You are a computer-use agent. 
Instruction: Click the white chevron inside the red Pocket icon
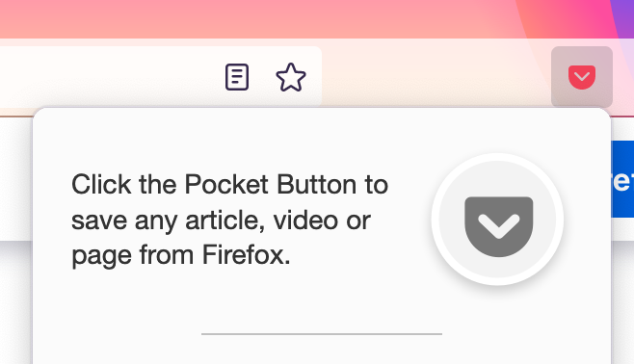pos(582,75)
